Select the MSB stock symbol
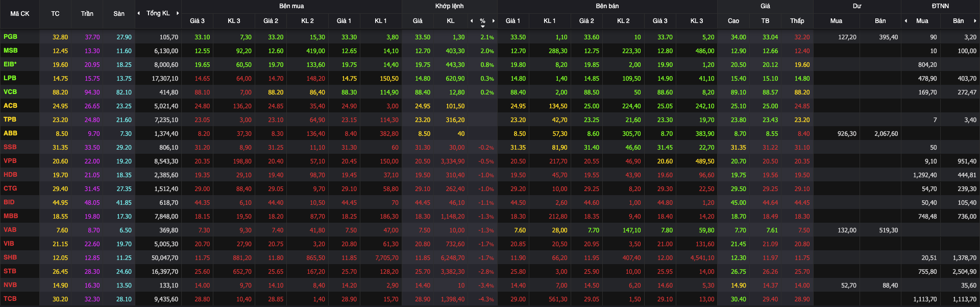 (10, 51)
